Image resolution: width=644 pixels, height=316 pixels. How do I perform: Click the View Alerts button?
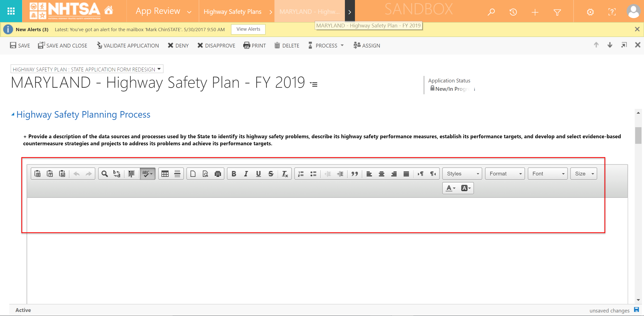click(248, 29)
